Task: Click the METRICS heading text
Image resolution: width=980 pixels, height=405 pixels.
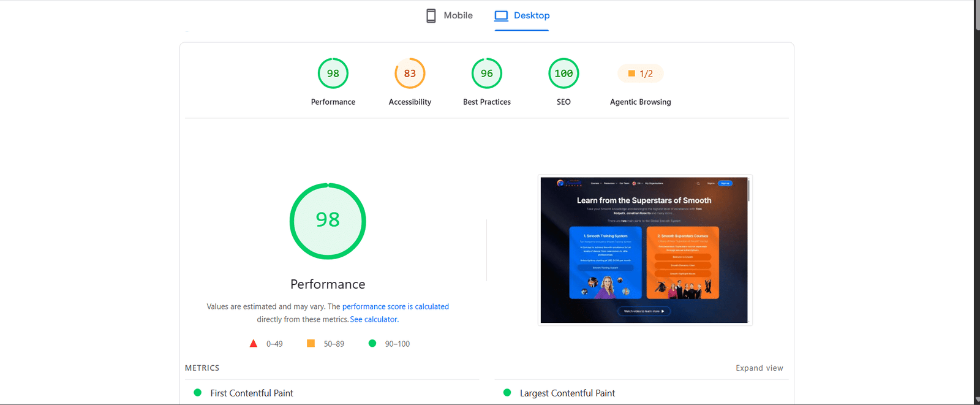Action: click(x=202, y=368)
